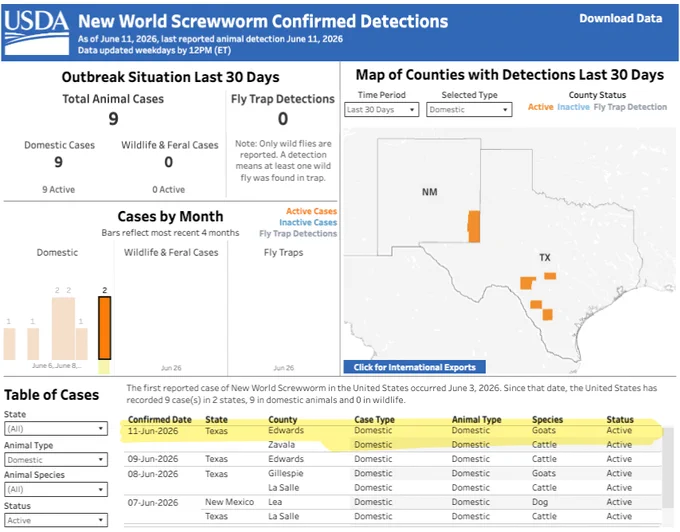
Task: Click the USDA logo
Action: point(36,32)
